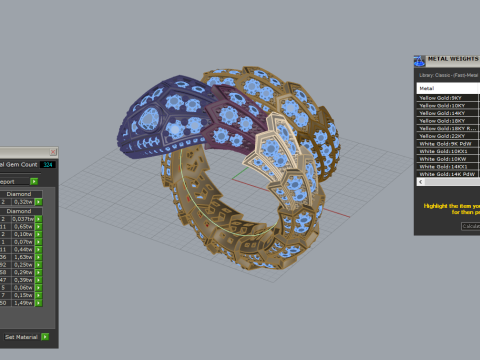Image resolution: width=480 pixels, height=360 pixels.
Task: Click green arrow in the 1,49tw row
Action: (39, 303)
